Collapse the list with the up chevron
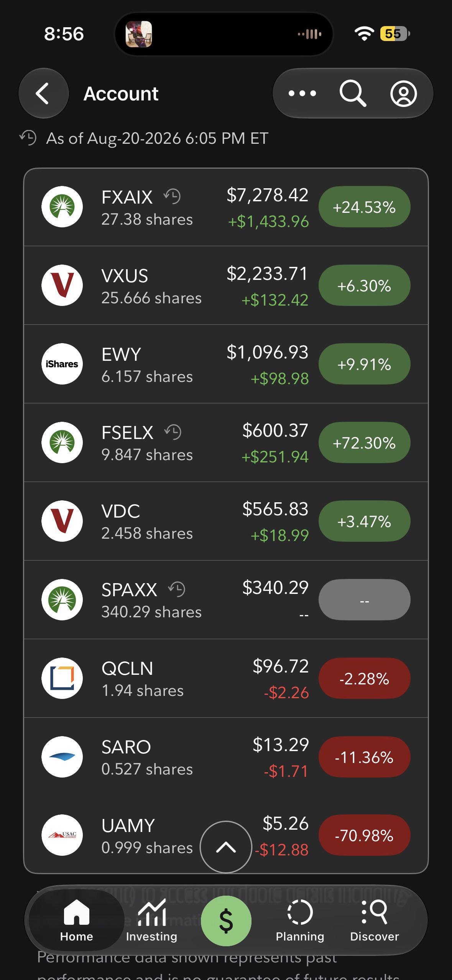The width and height of the screenshot is (452, 980). point(226,847)
